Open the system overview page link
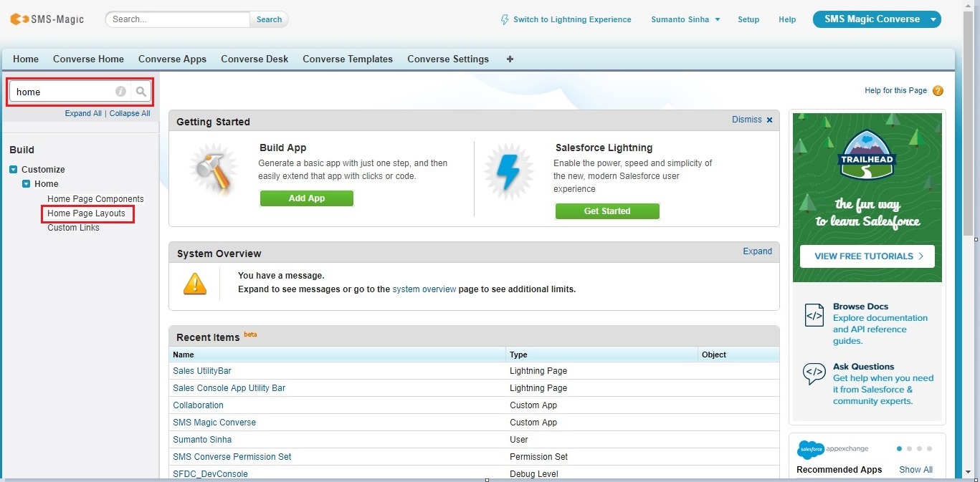The height and width of the screenshot is (482, 980). pyautogui.click(x=424, y=289)
